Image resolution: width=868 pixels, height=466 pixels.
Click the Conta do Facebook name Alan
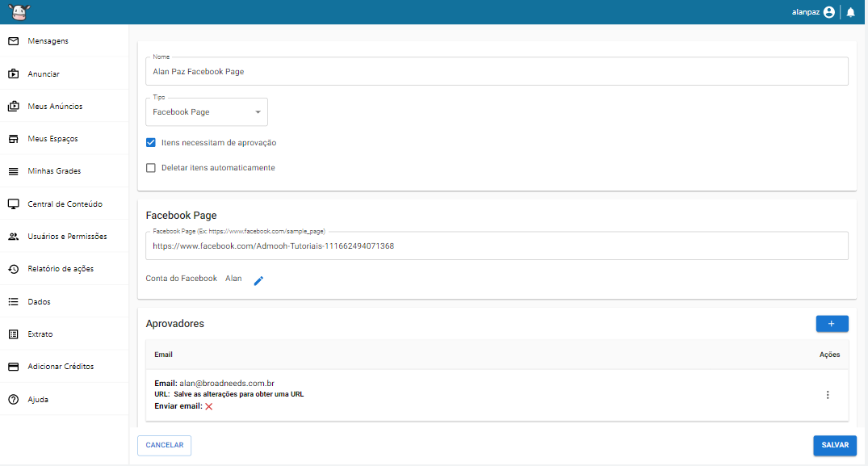233,279
